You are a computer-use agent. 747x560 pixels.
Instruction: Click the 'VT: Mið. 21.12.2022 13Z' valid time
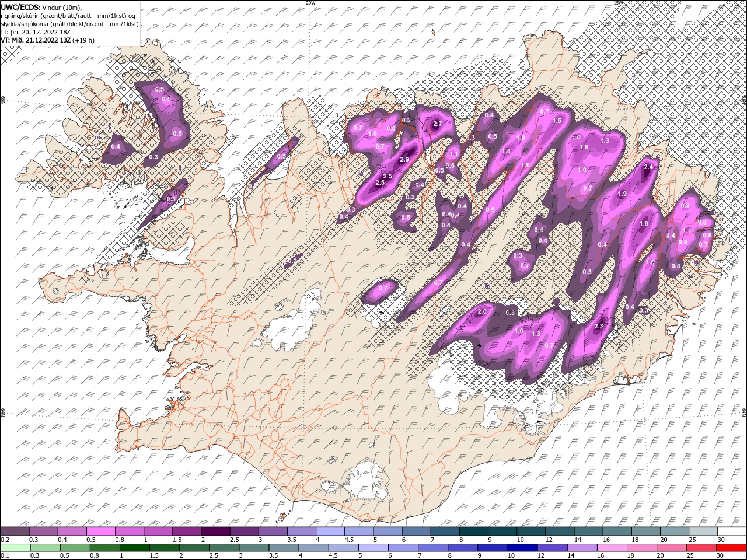pyautogui.click(x=36, y=40)
